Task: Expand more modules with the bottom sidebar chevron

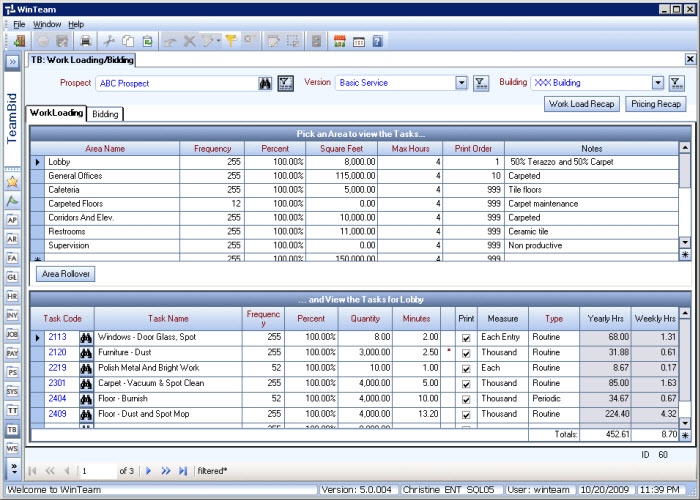Action: (14, 468)
